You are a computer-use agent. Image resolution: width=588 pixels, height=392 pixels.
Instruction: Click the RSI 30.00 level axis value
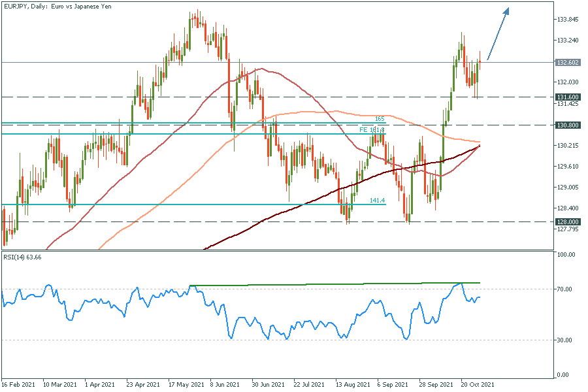tap(566, 340)
